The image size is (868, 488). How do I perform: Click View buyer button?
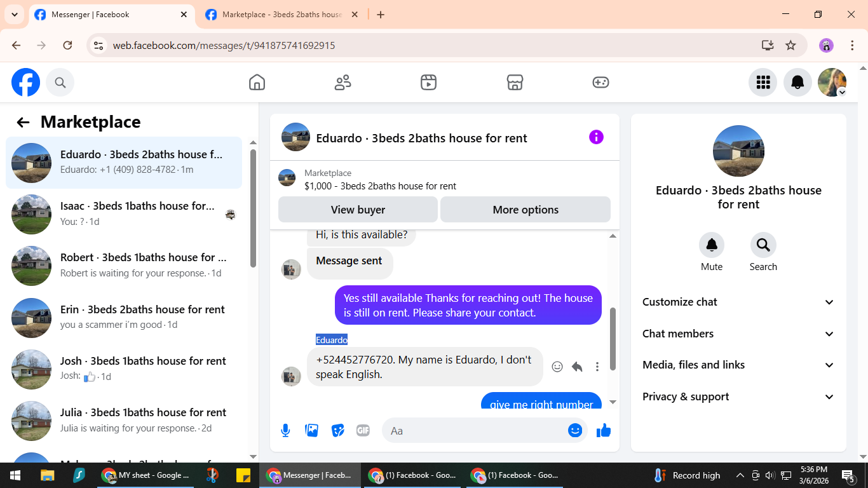[x=358, y=210]
